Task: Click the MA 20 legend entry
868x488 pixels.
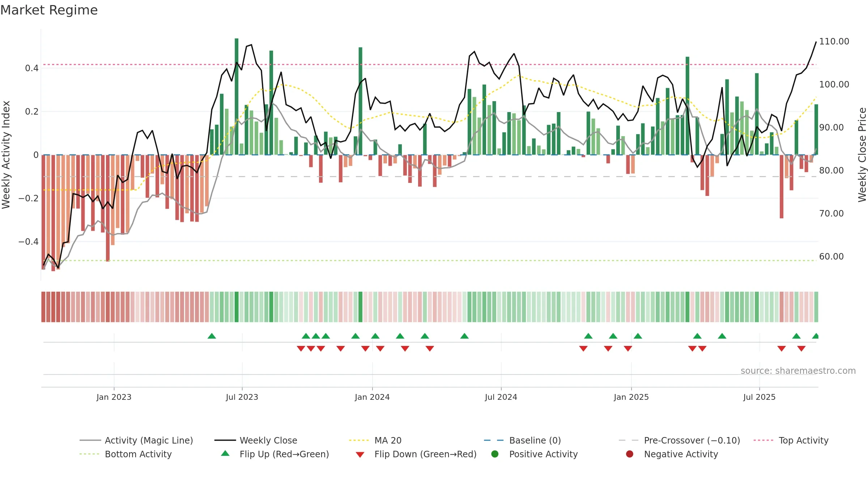Action: 375,440
